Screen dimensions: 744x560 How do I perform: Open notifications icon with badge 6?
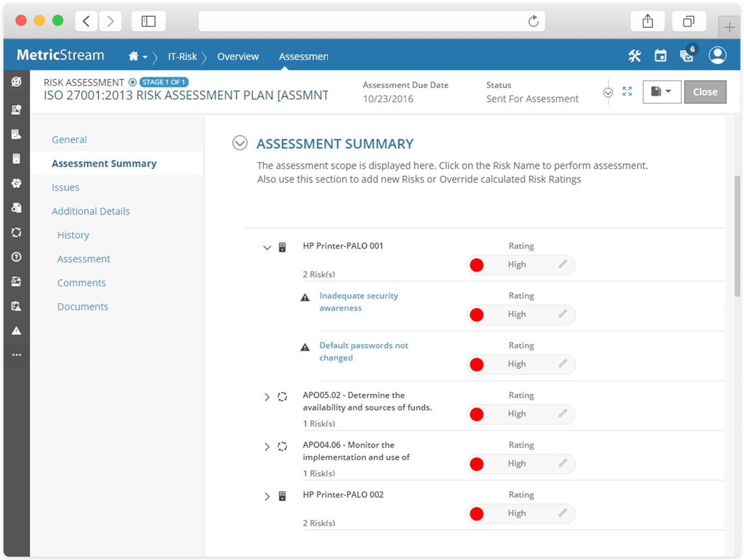pos(687,55)
